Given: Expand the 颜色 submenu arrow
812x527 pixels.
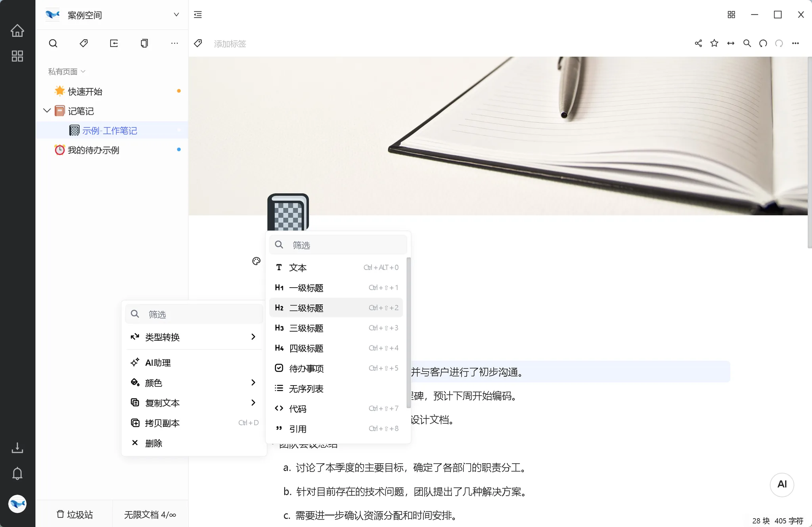Looking at the screenshot, I should [253, 382].
